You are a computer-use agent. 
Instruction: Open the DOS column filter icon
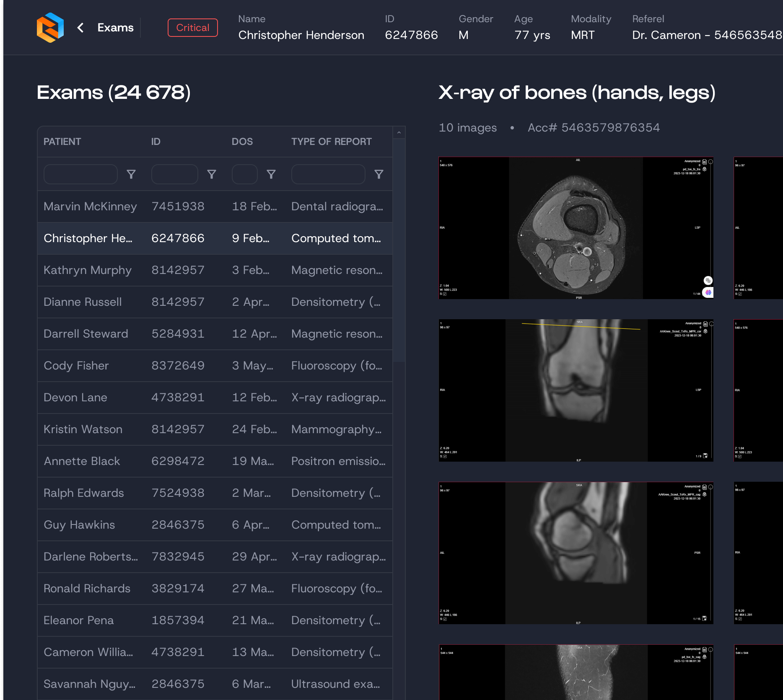tap(271, 174)
